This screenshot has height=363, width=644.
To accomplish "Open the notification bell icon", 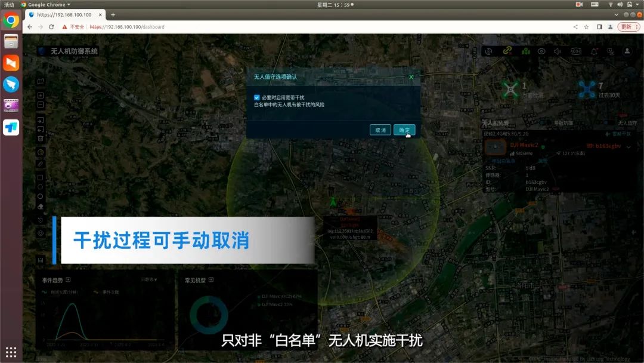I will coord(594,51).
